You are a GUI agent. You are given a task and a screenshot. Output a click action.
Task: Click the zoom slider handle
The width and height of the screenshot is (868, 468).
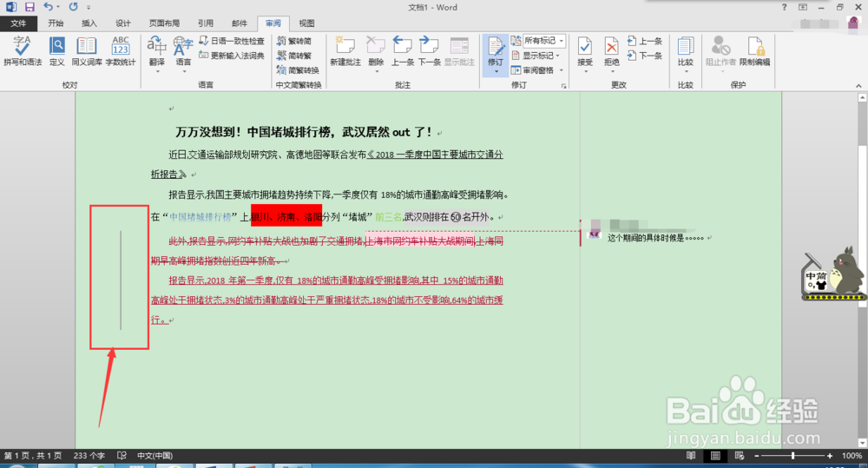pos(793,456)
